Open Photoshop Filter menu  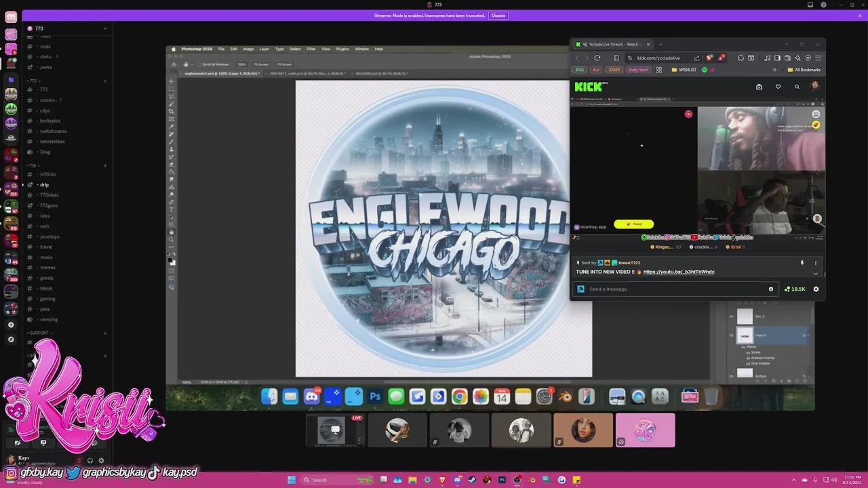click(311, 49)
